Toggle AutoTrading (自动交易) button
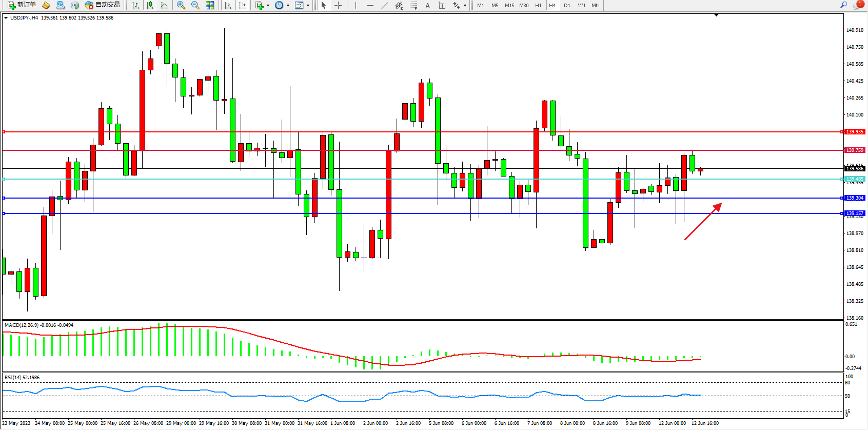 tap(102, 5)
